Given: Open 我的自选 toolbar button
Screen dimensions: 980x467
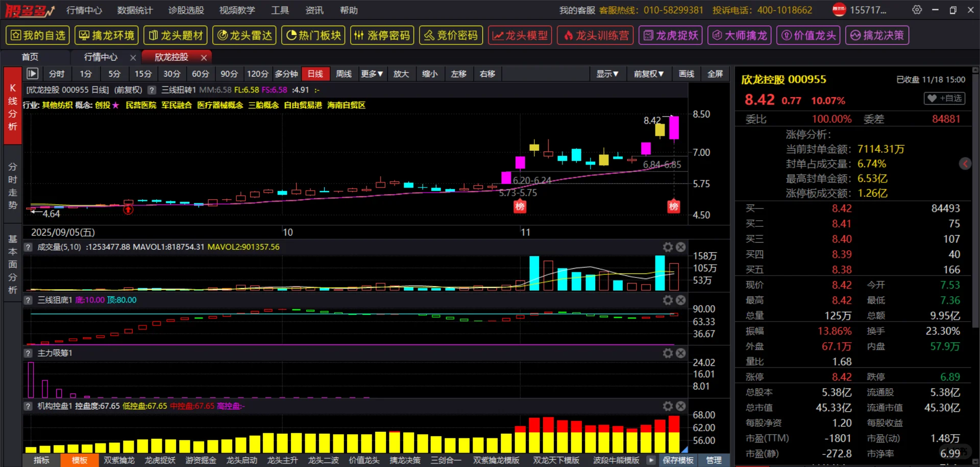Looking at the screenshot, I should click(38, 35).
